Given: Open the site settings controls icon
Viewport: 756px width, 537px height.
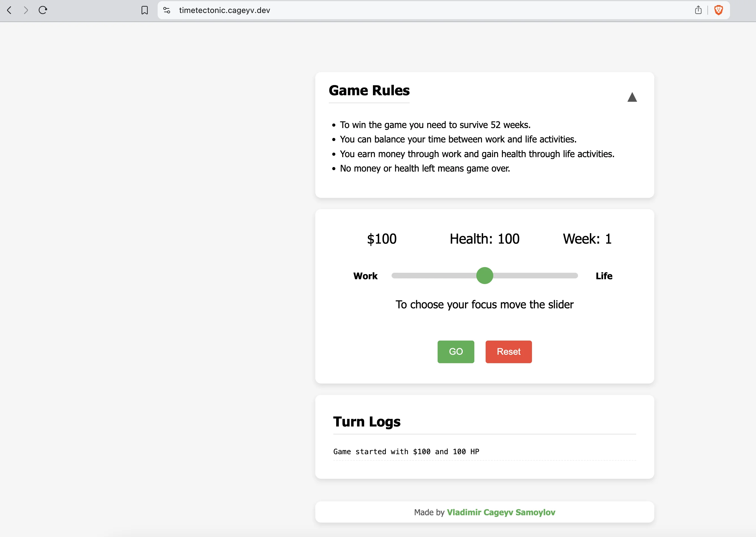Looking at the screenshot, I should click(166, 10).
